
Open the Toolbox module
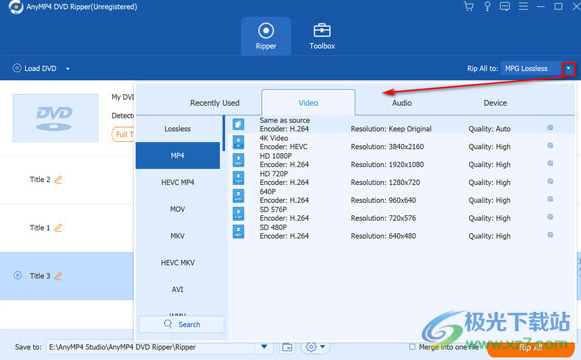coord(322,36)
